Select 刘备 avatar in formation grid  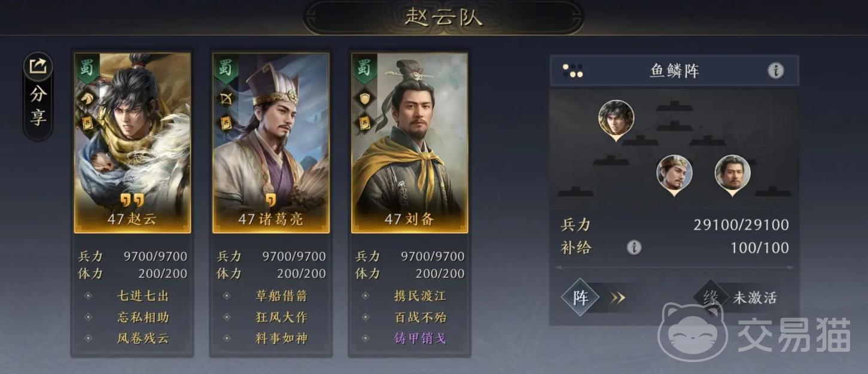732,175
